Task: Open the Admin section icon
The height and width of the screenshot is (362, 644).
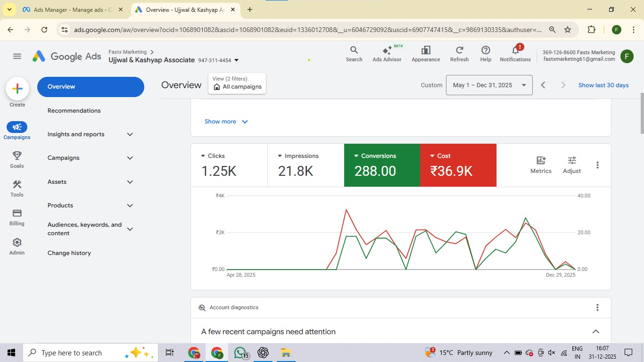Action: pyautogui.click(x=17, y=244)
